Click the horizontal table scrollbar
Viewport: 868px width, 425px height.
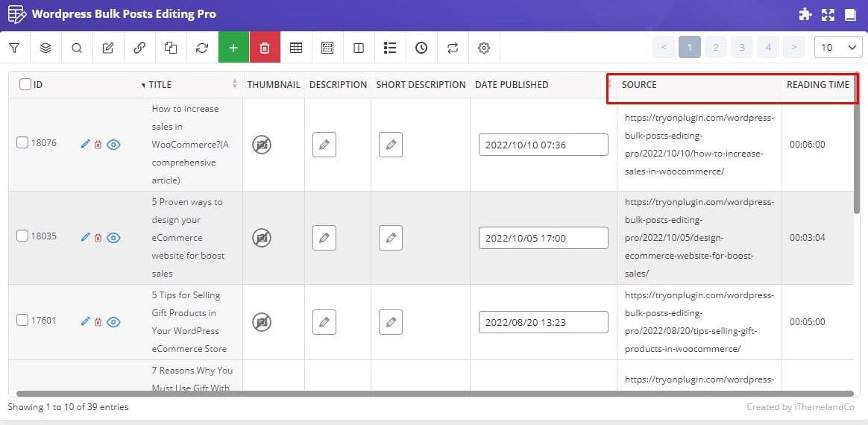(x=435, y=394)
